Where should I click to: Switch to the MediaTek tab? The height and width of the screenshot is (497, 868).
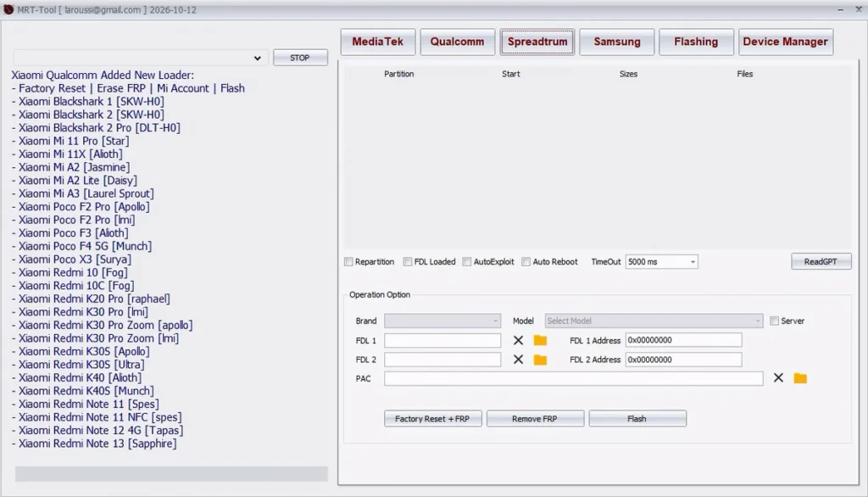378,42
